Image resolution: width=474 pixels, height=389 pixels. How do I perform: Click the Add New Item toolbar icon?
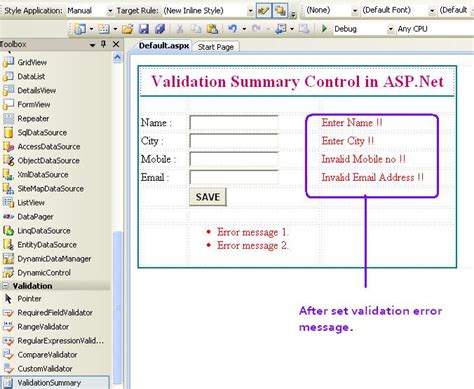tap(104, 29)
